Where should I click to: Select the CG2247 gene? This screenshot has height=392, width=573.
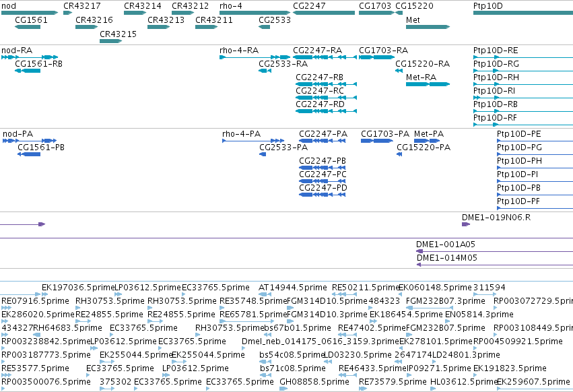coord(324,13)
